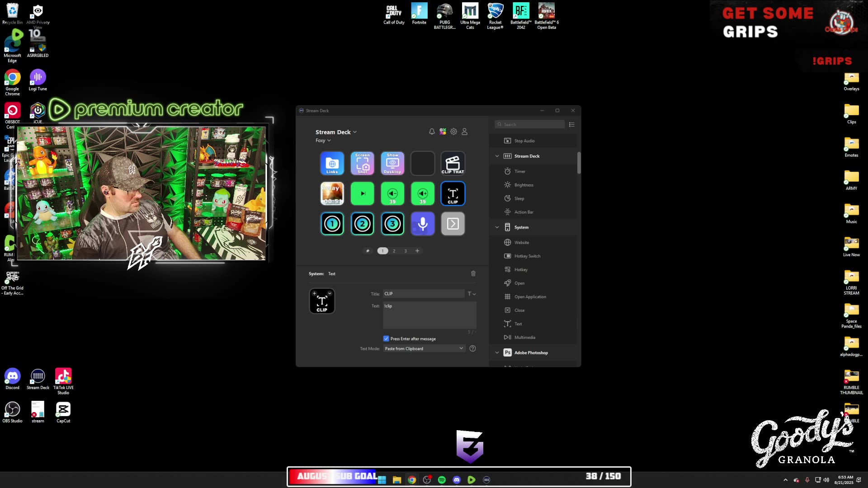
Task: Open the Stream Deck settings gear
Action: (x=453, y=131)
